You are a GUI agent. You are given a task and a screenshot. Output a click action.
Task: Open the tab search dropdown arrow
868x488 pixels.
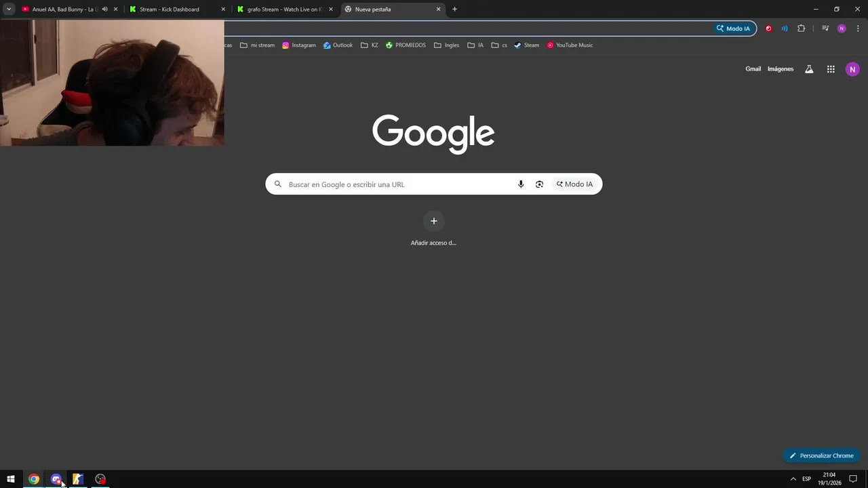pyautogui.click(x=9, y=9)
